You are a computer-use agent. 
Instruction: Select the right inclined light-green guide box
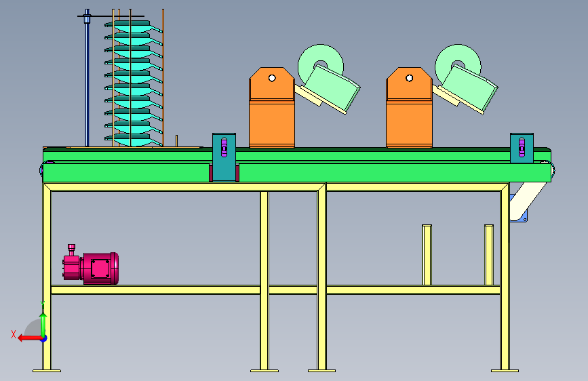[x=470, y=88]
